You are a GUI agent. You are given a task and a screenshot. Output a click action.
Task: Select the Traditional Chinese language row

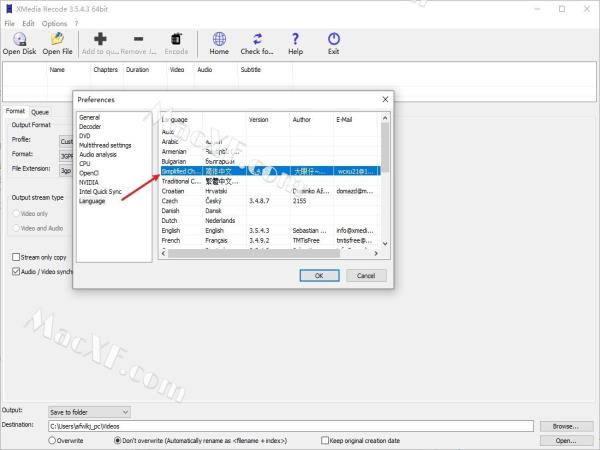[270, 181]
